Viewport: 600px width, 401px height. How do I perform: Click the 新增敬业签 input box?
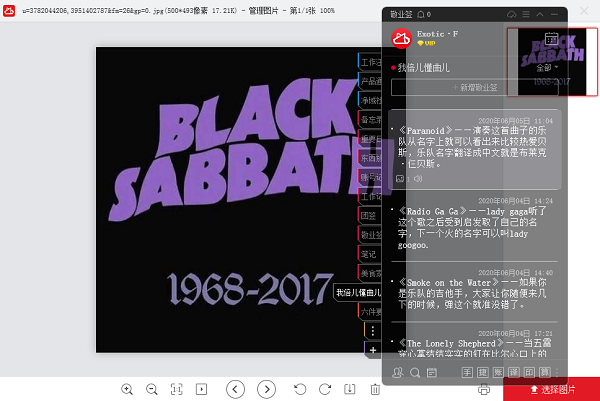[474, 87]
